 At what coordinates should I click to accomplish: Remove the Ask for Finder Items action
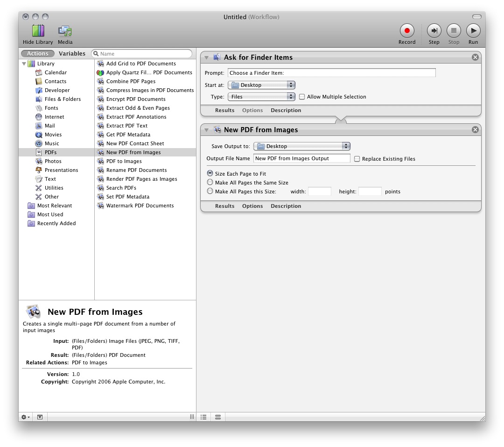click(475, 57)
